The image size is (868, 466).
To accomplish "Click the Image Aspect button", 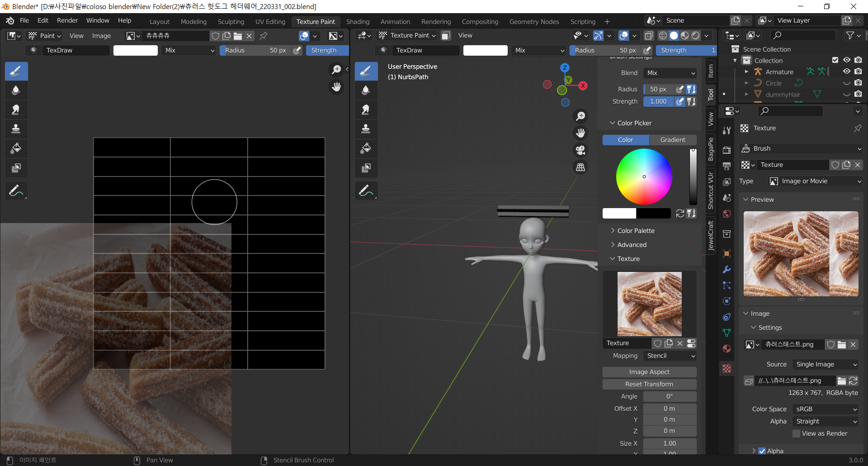I will coord(649,372).
